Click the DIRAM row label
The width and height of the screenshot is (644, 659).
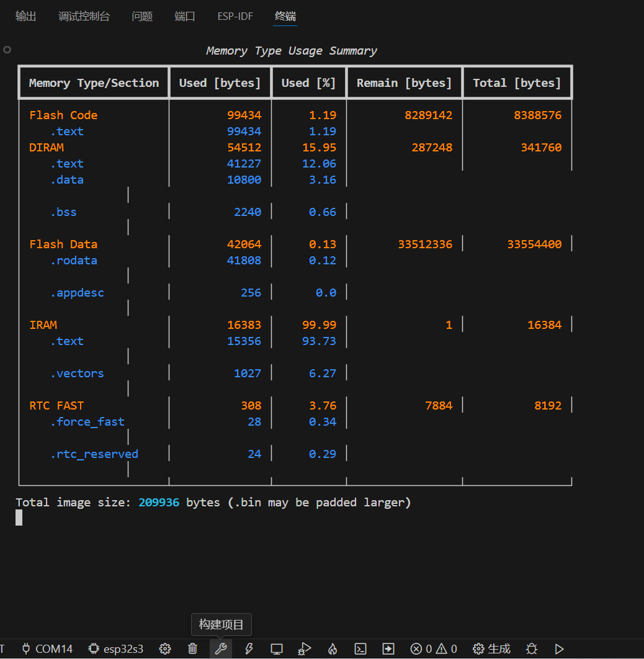(x=46, y=148)
